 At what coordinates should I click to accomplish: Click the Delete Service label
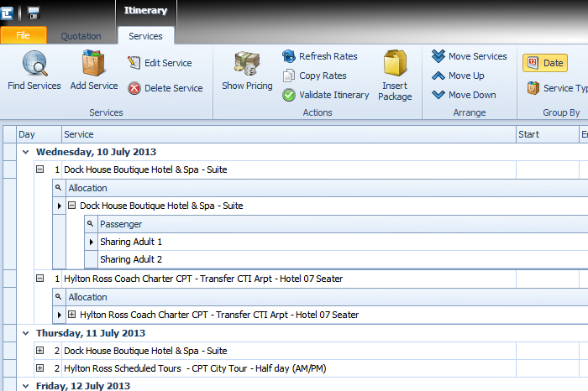(174, 88)
